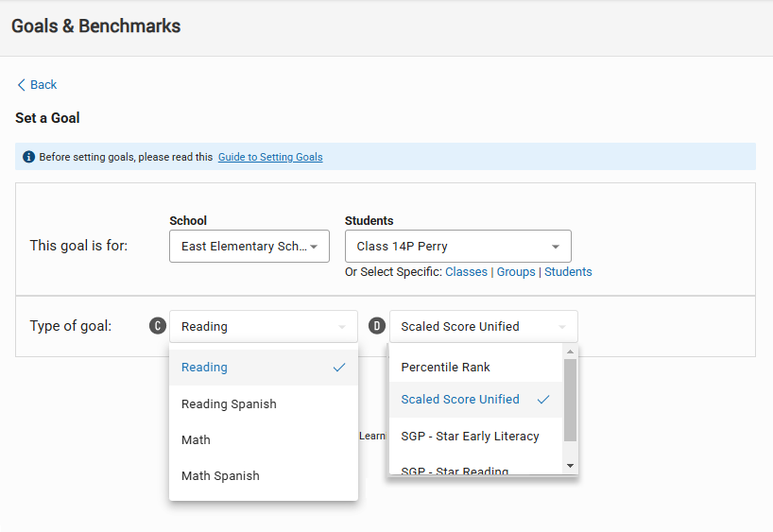Click the circled D step badge
The height and width of the screenshot is (532, 773).
pyautogui.click(x=377, y=326)
